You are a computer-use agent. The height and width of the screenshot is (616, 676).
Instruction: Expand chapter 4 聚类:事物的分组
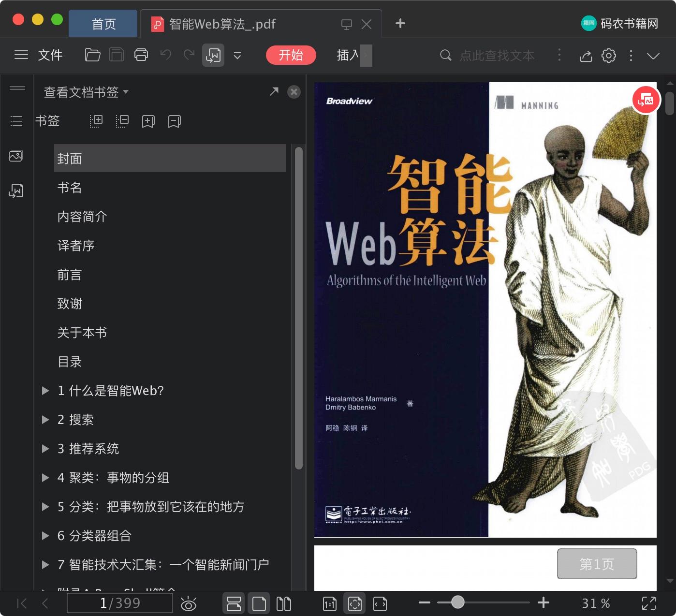coord(45,478)
